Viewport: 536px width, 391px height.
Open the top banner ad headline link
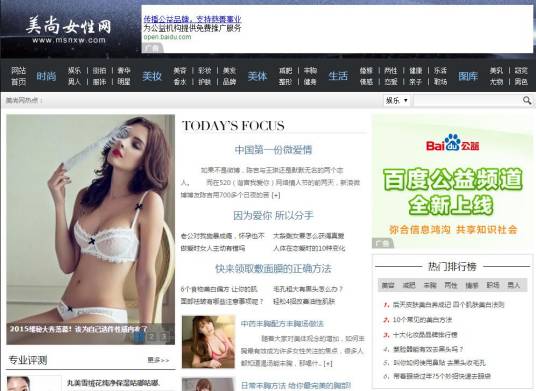point(192,19)
